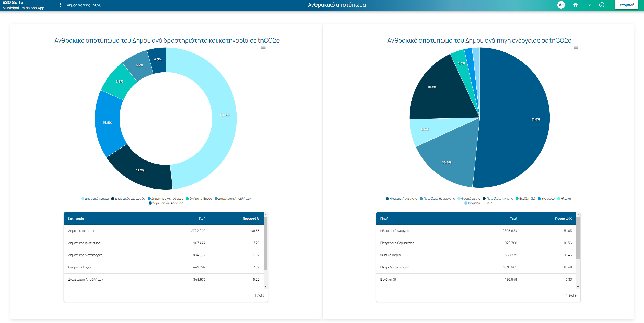Image resolution: width=644 pixels, height=323 pixels.
Task: Toggle Δημοτικά κτήρια legend item
Action: click(x=95, y=199)
